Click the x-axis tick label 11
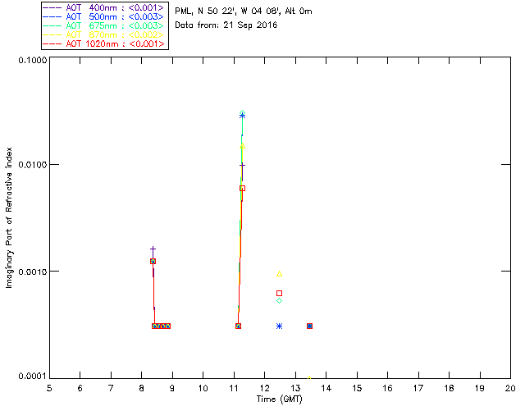The height and width of the screenshot is (420, 525). [234, 388]
